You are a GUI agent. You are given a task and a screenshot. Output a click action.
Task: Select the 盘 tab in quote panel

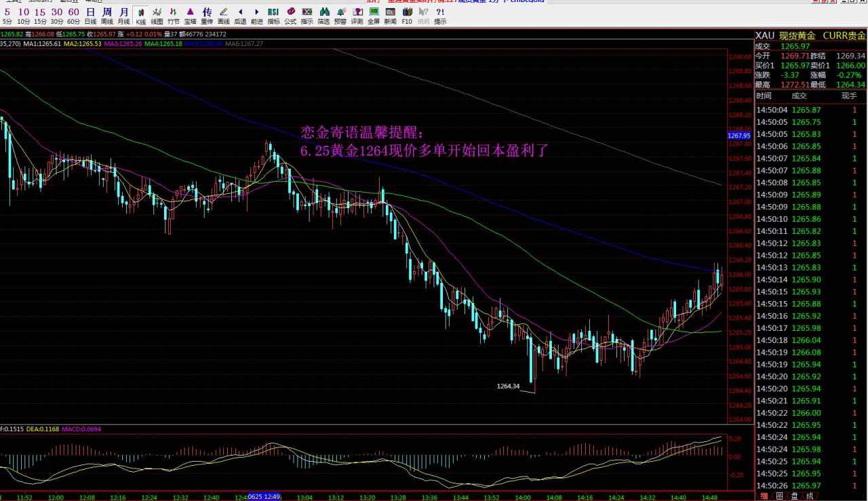(794, 496)
